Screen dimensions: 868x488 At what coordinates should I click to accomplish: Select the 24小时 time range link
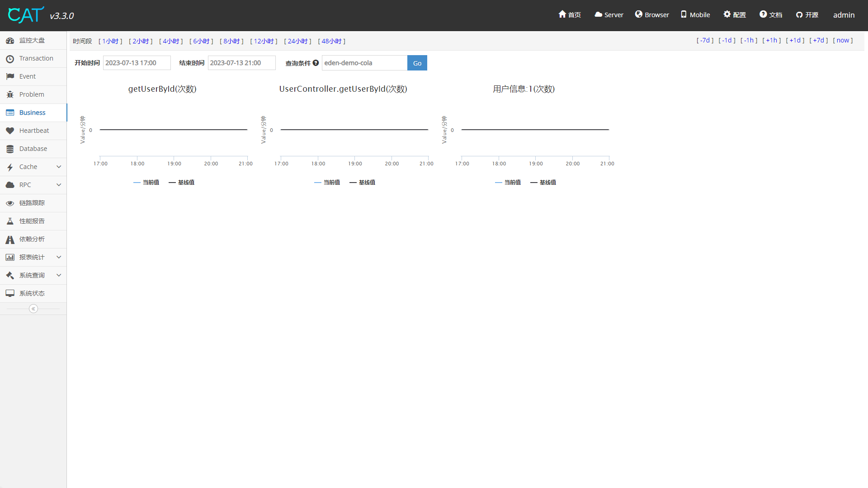tap(297, 41)
